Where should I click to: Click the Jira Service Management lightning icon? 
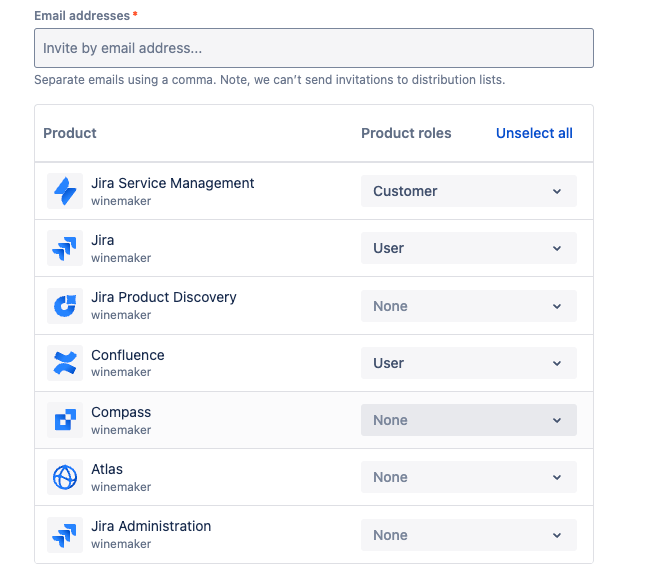(x=65, y=191)
